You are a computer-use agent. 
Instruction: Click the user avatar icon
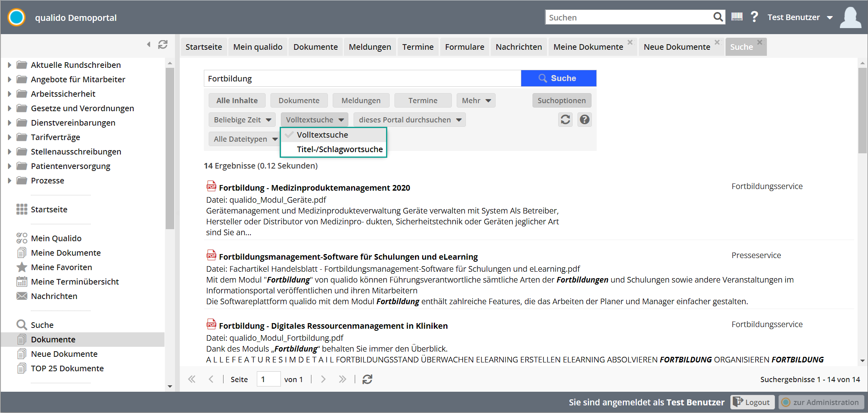click(850, 18)
